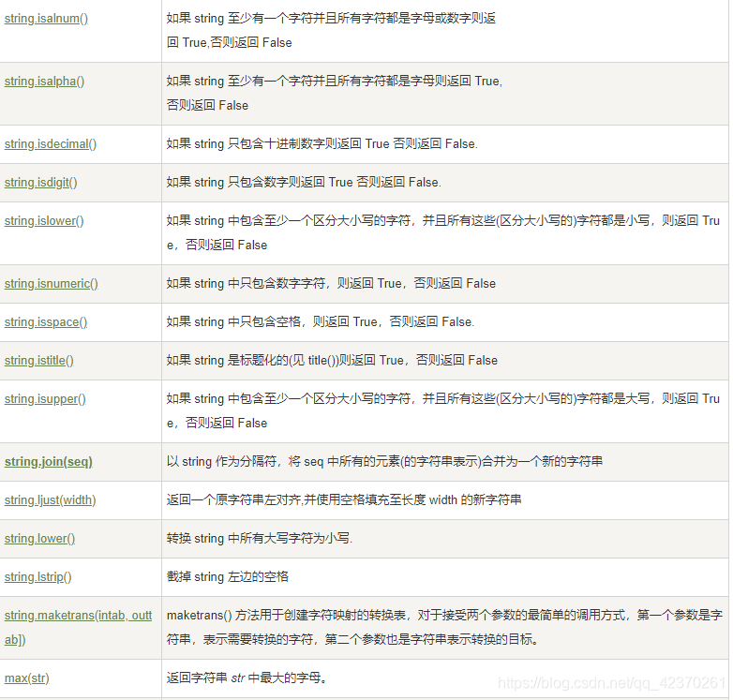
Task: Click the description '如果 string 只包含数字则返回 True 否则返回 False.'
Action: click(x=304, y=182)
